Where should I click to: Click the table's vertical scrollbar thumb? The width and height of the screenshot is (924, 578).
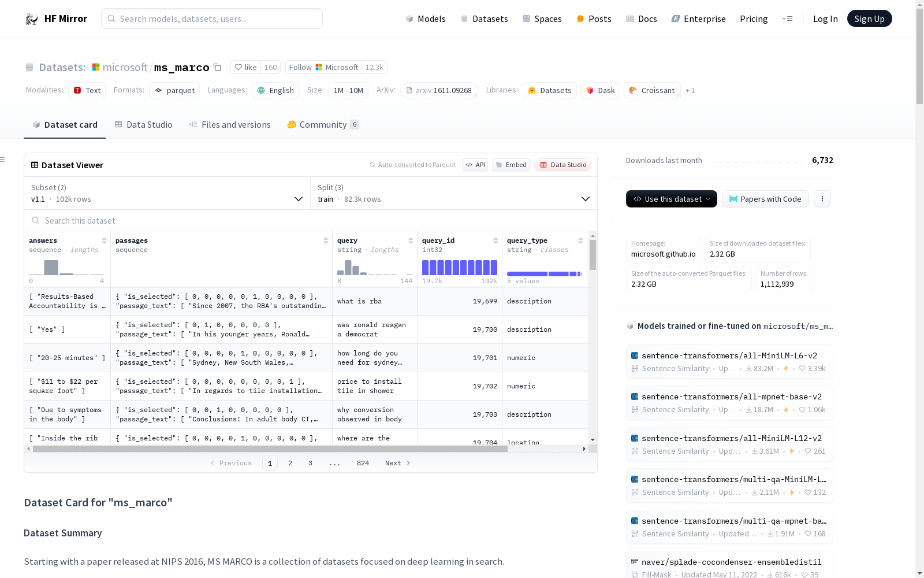point(593,255)
